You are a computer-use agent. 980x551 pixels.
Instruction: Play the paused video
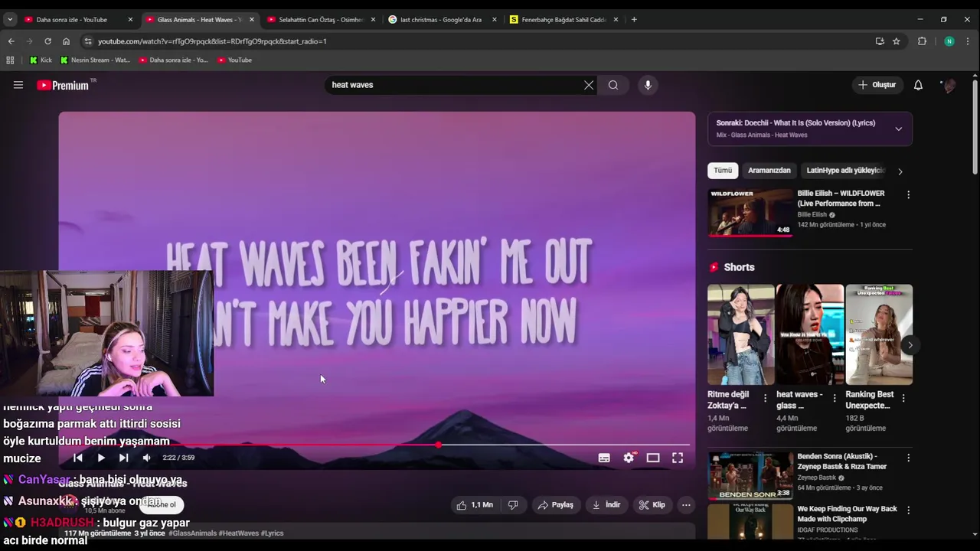point(101,458)
